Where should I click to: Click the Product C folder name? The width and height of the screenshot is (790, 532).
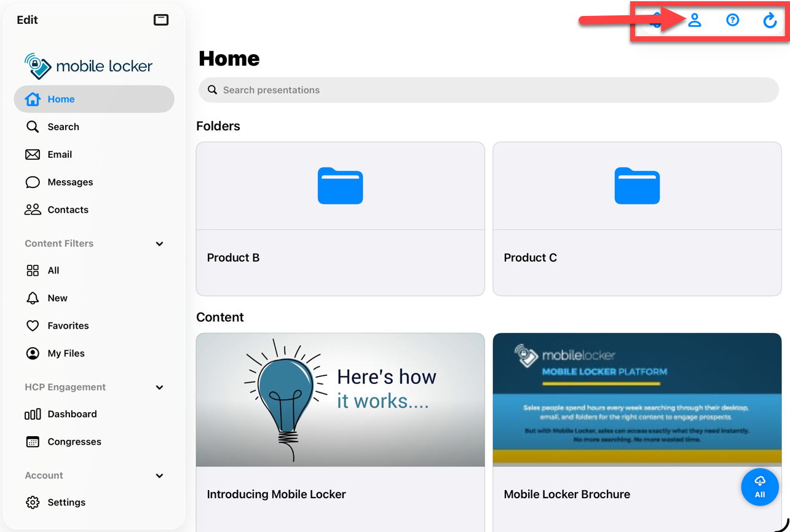[x=530, y=258]
